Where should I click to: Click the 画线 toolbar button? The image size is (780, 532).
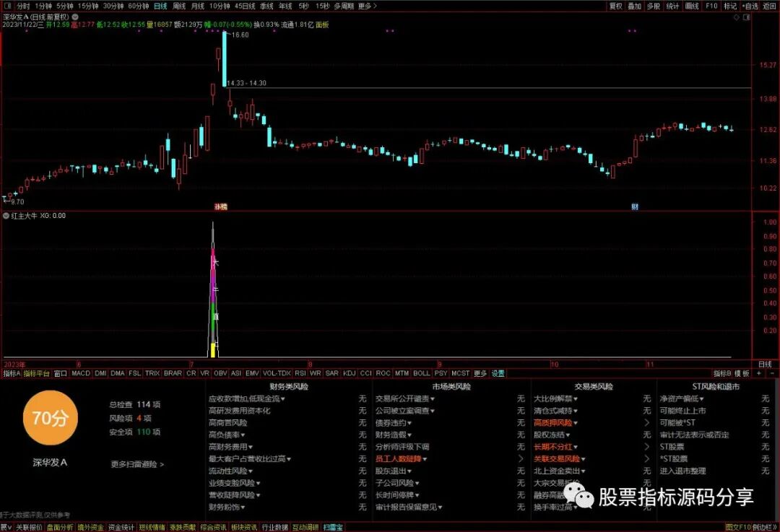click(692, 6)
